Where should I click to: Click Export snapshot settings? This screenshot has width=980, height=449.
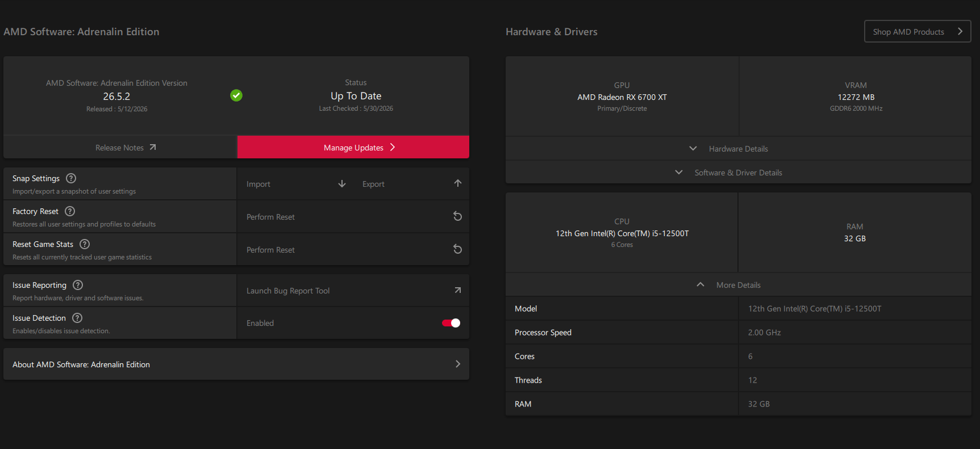click(x=411, y=183)
